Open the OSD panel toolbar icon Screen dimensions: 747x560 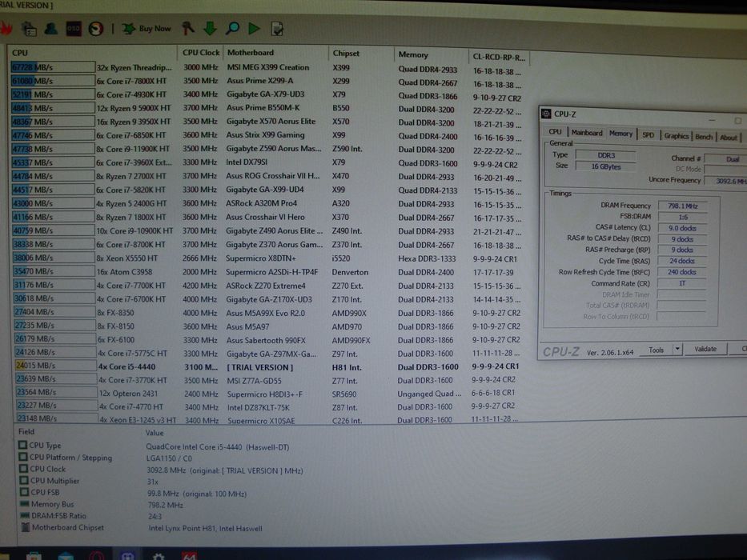tap(74, 29)
